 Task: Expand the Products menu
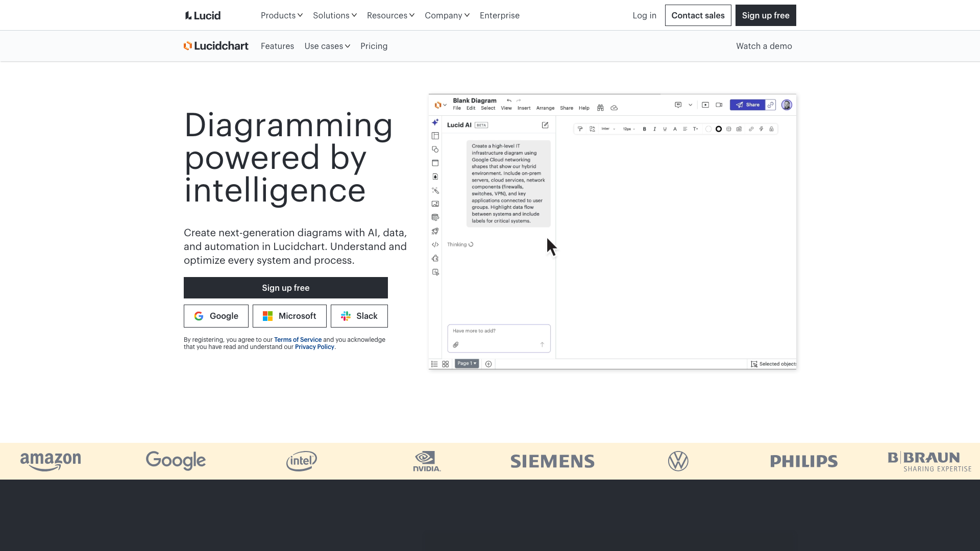(x=282, y=15)
